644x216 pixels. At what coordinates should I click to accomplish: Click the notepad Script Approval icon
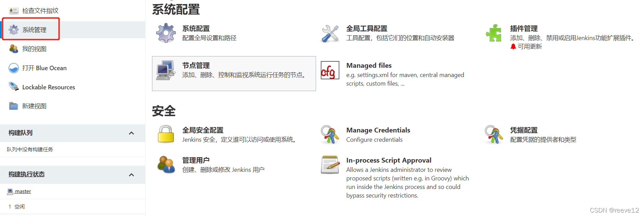point(330,165)
